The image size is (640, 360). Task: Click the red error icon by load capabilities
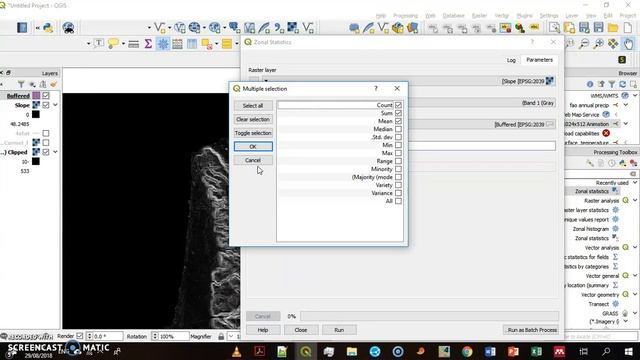pyautogui.click(x=606, y=133)
